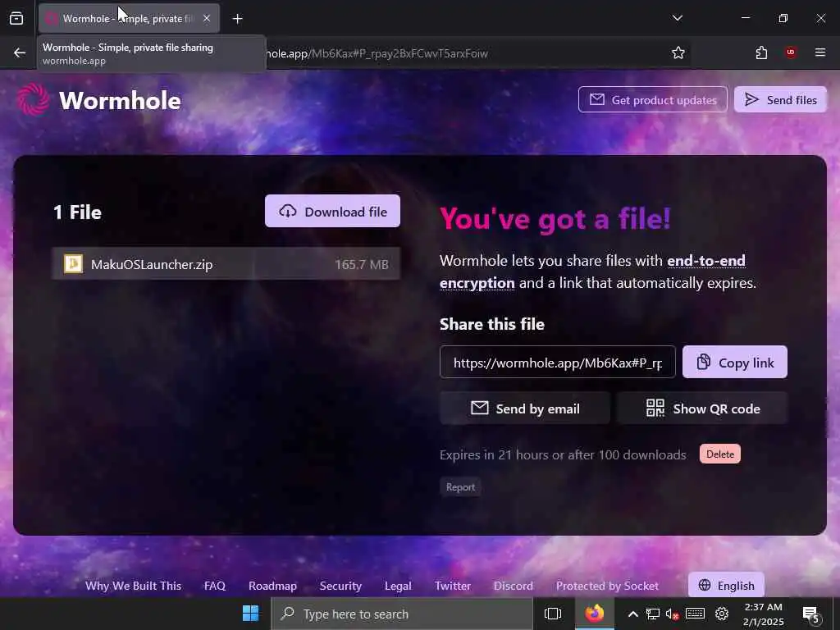The height and width of the screenshot is (630, 840).
Task: Open the list all tabs dropdown
Action: [x=677, y=18]
